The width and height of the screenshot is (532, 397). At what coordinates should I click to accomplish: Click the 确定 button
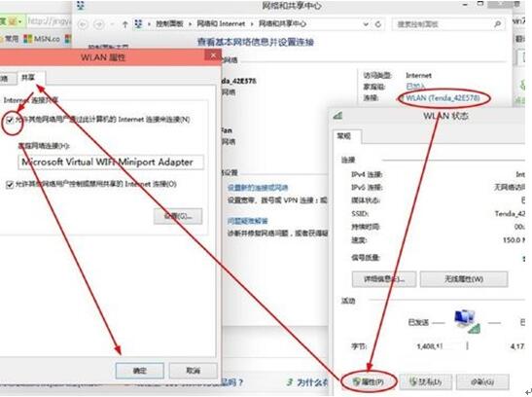(139, 371)
